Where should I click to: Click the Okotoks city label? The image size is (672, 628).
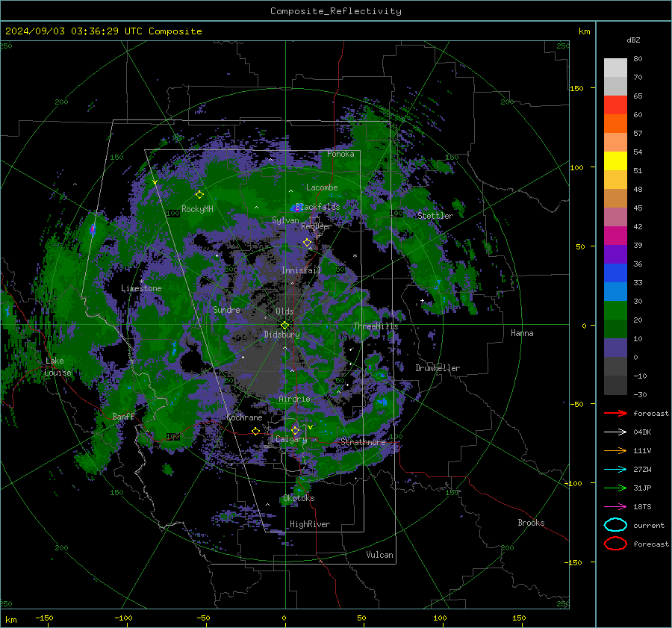point(299,498)
